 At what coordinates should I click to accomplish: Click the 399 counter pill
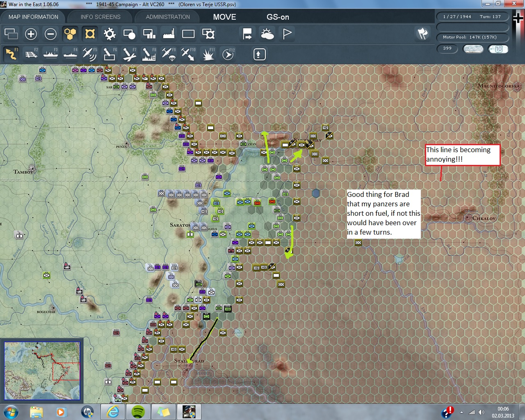[447, 48]
